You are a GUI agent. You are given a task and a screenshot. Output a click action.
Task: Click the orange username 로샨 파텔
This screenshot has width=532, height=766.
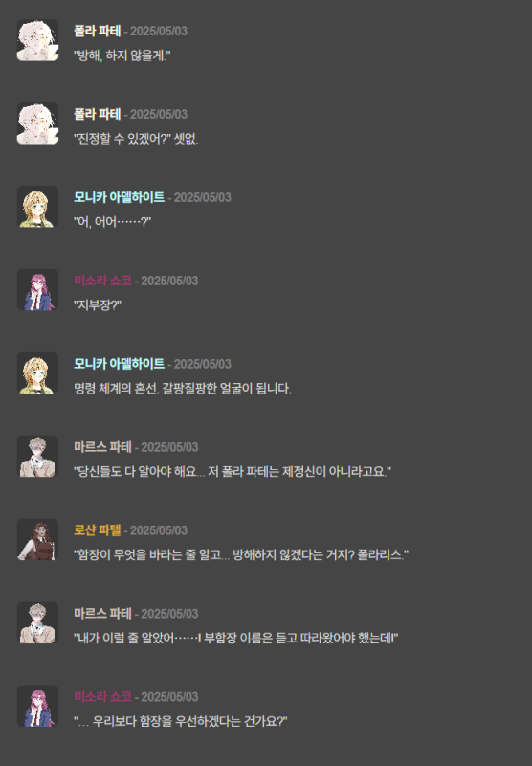(98, 530)
